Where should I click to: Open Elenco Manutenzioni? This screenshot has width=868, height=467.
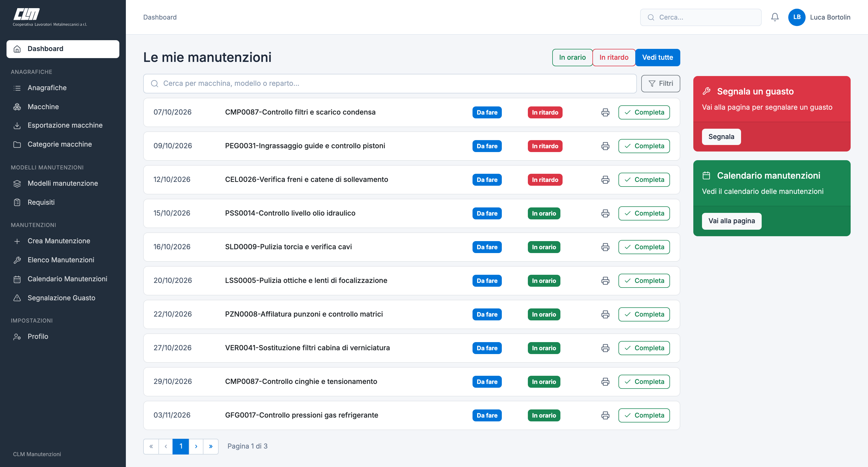(63, 260)
